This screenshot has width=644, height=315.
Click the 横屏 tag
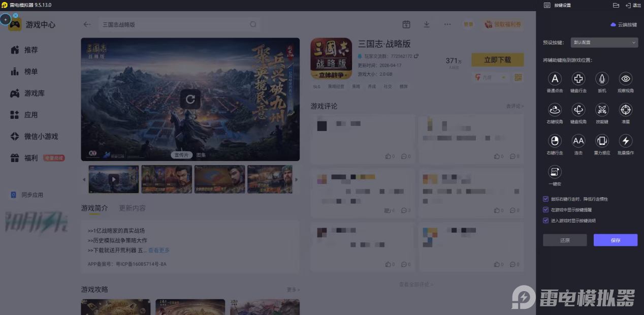pos(404,86)
